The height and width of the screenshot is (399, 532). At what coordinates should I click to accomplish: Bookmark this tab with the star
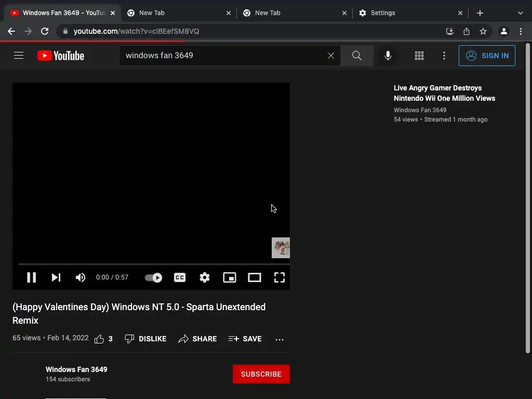click(483, 31)
